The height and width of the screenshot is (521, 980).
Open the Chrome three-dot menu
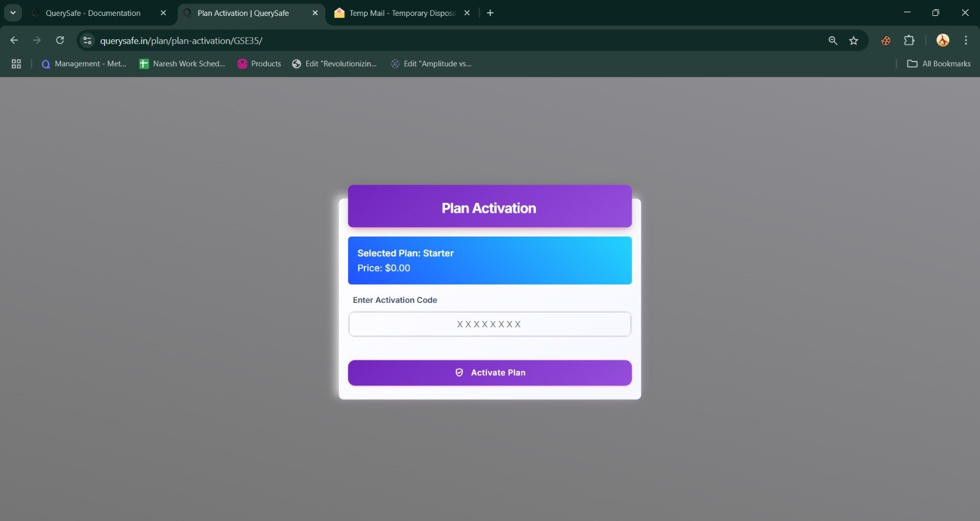point(966,40)
